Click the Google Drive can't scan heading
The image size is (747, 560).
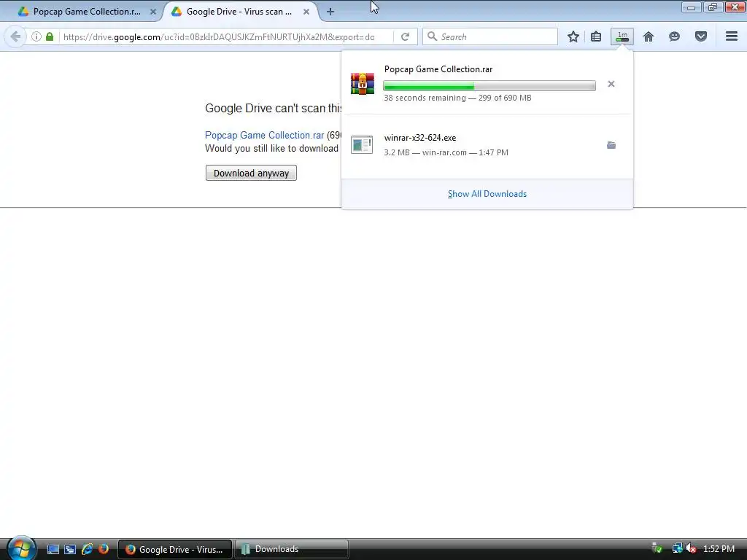click(x=274, y=108)
